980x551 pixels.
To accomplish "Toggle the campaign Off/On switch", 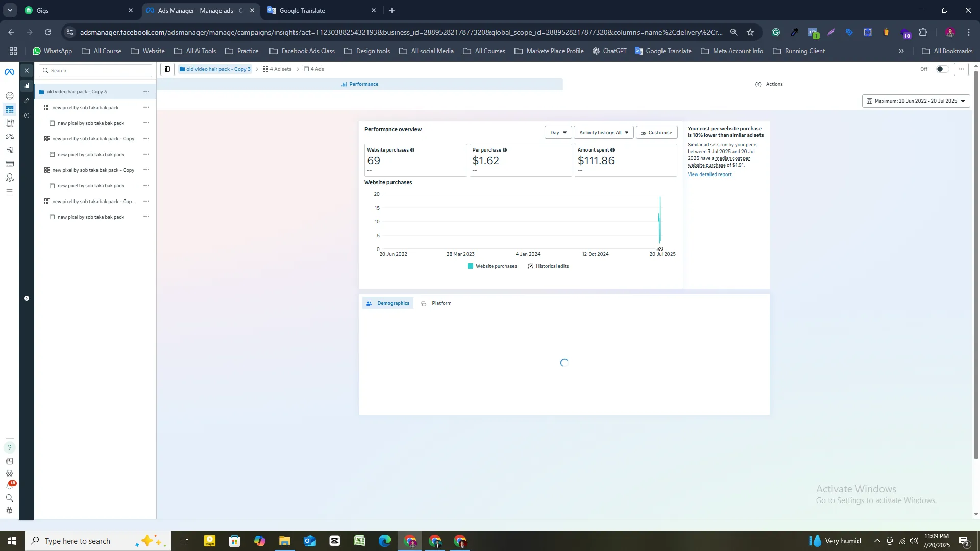I will pos(942,69).
